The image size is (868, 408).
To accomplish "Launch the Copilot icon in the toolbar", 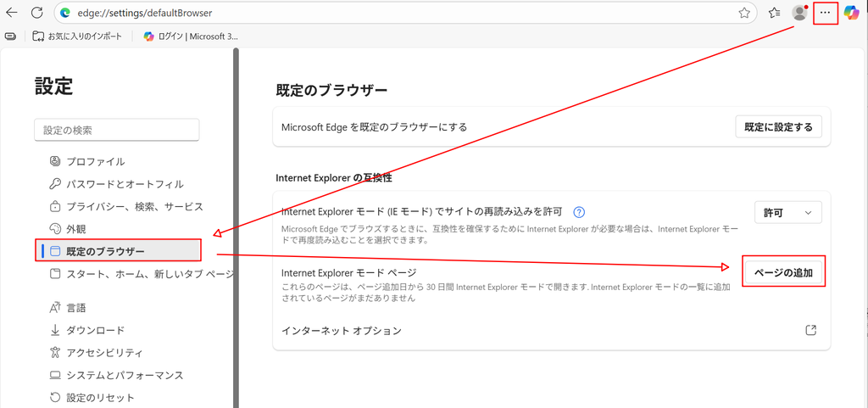I will click(x=851, y=13).
